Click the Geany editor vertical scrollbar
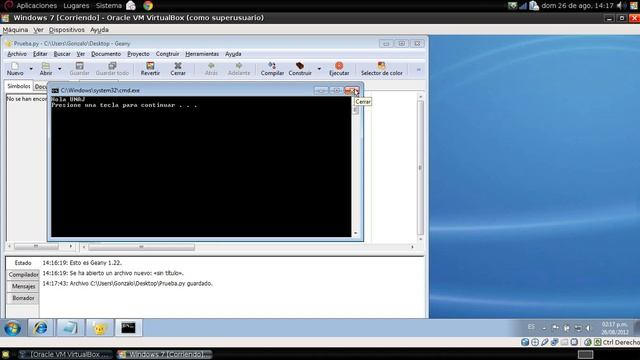The width and height of the screenshot is (640, 360). pos(420,167)
